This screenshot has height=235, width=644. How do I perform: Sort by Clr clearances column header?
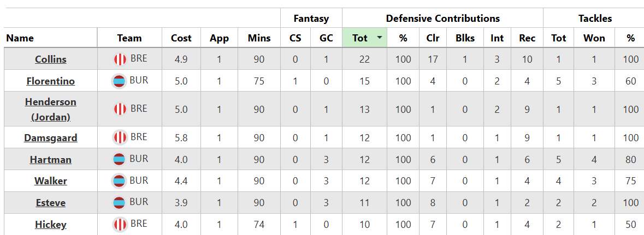(x=433, y=38)
